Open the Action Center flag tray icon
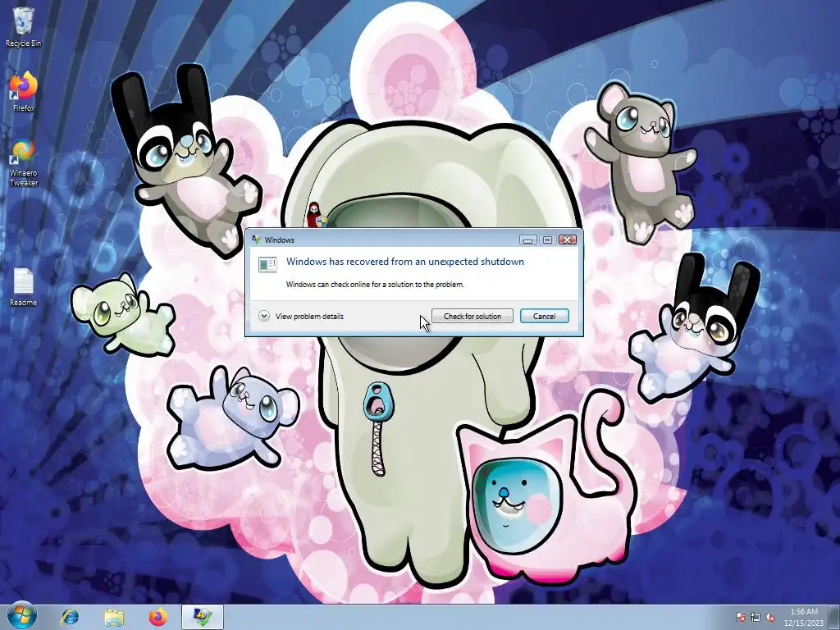 pos(741,617)
